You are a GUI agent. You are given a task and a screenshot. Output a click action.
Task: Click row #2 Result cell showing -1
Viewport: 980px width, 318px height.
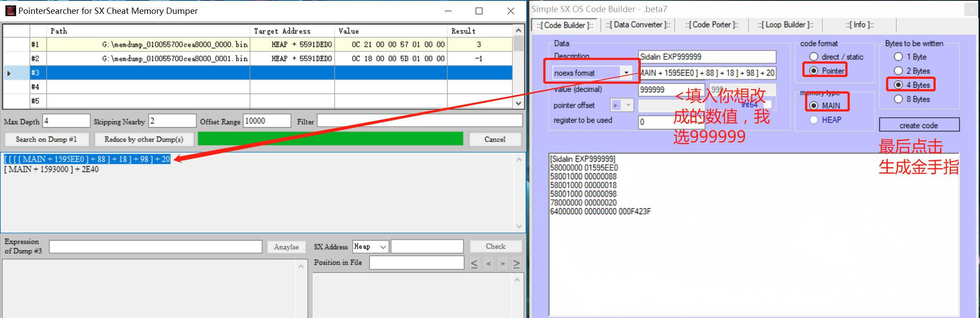point(480,58)
